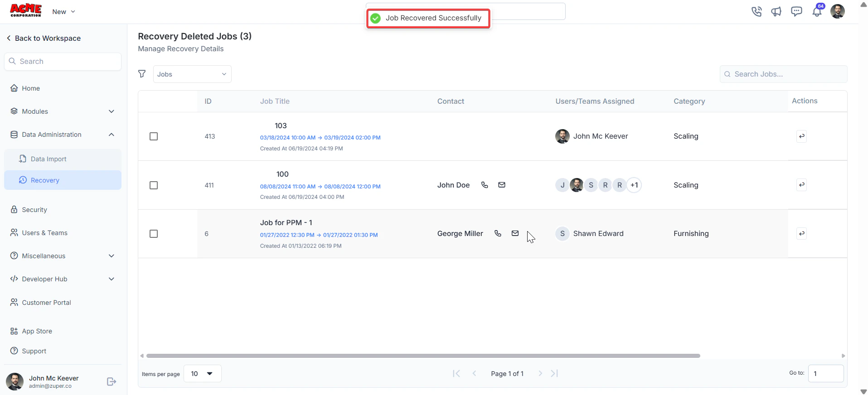Expand the Modules menu
The width and height of the screenshot is (868, 395).
point(63,111)
